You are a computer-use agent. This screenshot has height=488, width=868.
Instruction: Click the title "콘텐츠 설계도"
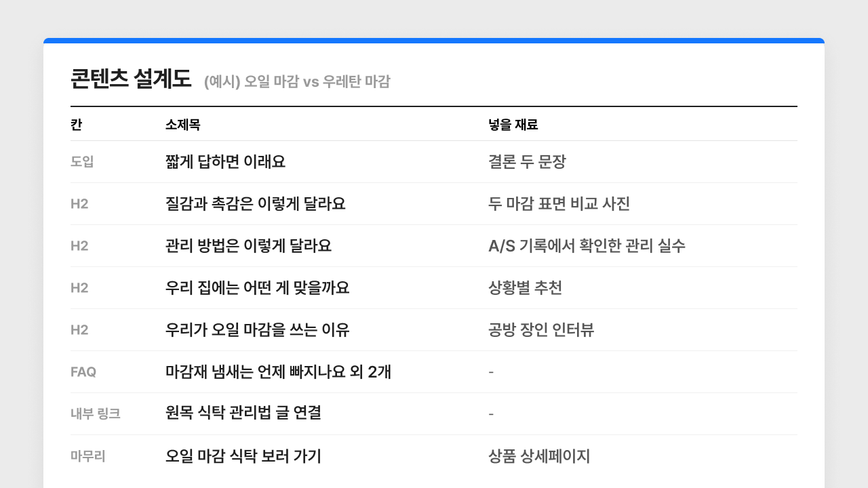(x=131, y=79)
